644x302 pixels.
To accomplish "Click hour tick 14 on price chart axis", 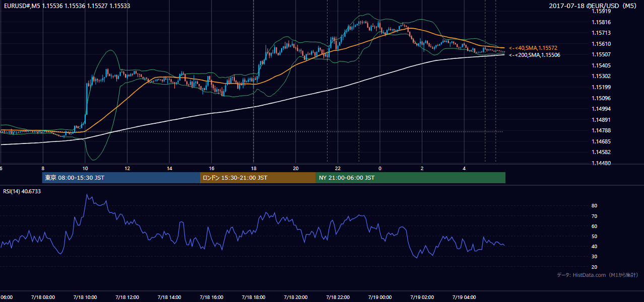I will (169, 169).
